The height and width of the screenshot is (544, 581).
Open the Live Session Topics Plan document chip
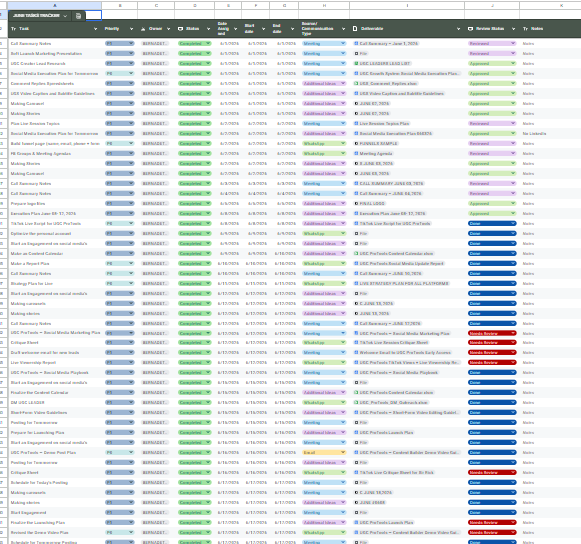point(382,123)
